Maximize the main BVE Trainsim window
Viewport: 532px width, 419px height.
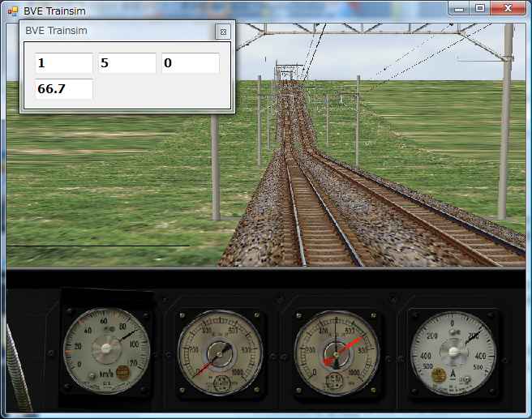(480, 8)
